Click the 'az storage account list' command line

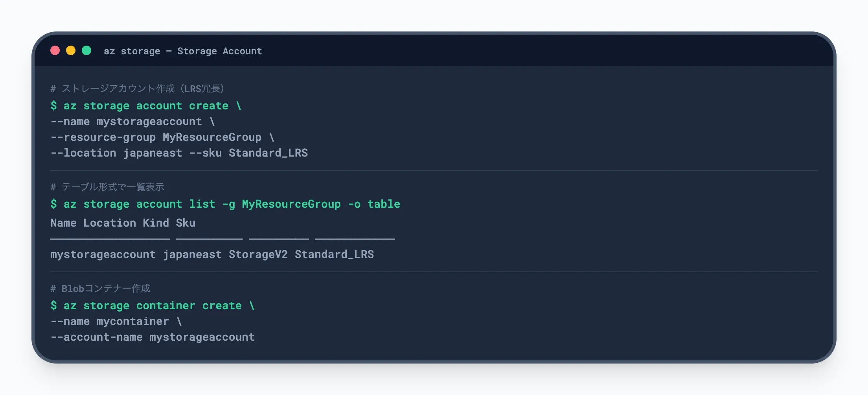click(x=225, y=204)
